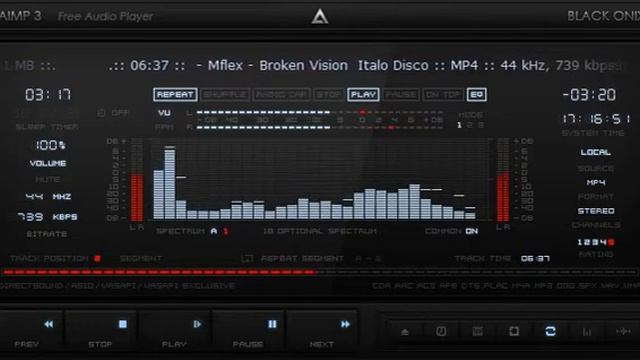Click SPECTRUM A 1 selector
This screenshot has width=640, height=360.
pos(192,231)
